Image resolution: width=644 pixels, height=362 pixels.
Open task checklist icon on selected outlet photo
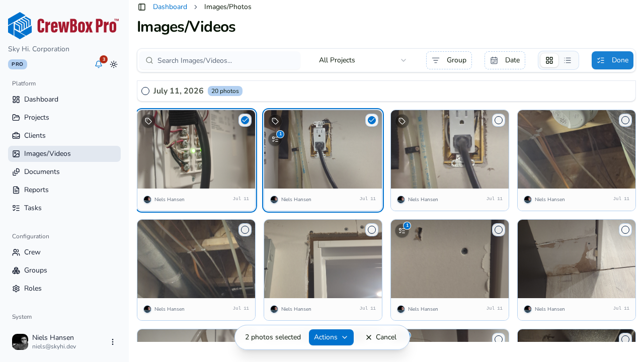tap(275, 139)
